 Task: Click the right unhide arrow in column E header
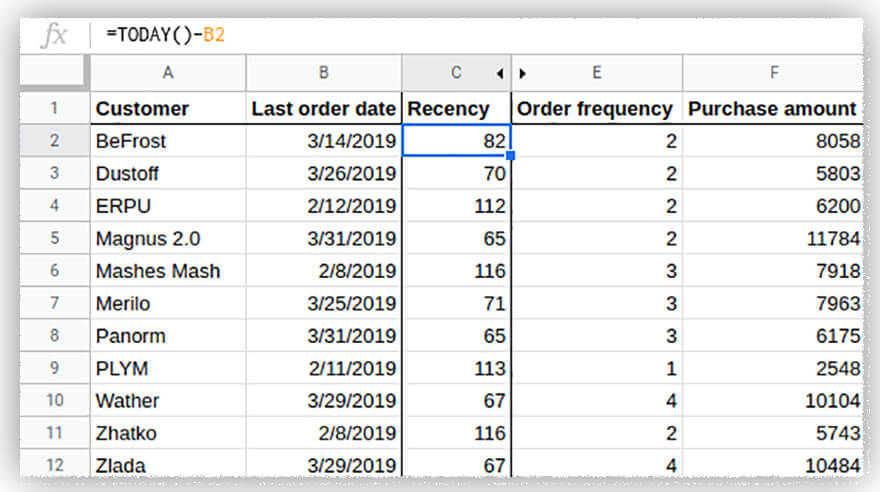pos(522,73)
